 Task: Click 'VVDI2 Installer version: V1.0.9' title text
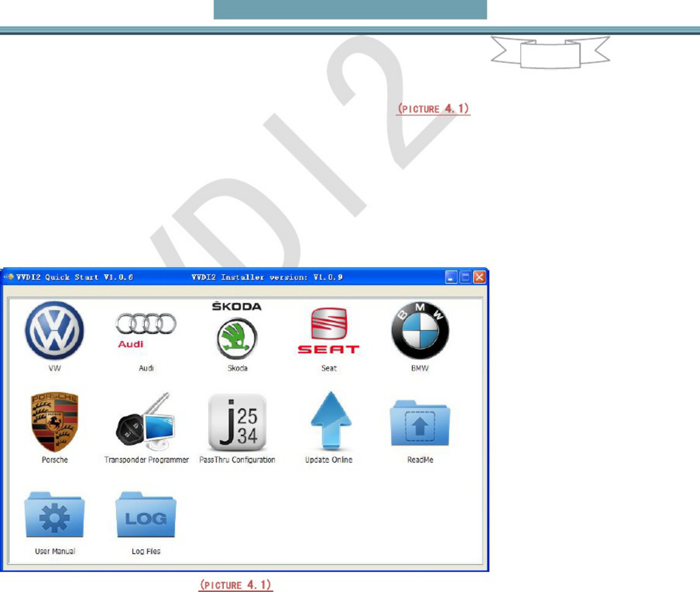point(267,277)
